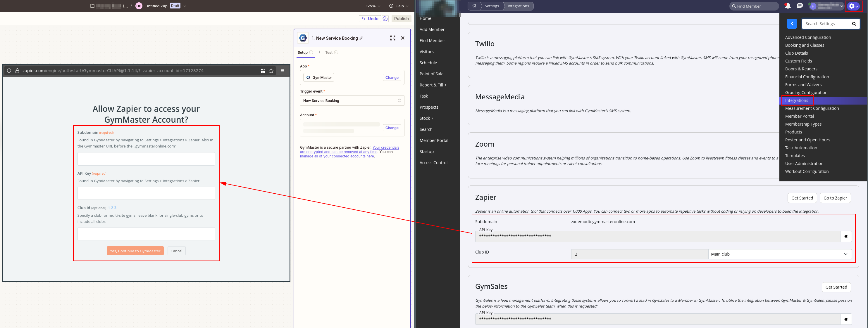
Task: Click the HB avatar badge
Action: click(x=139, y=6)
